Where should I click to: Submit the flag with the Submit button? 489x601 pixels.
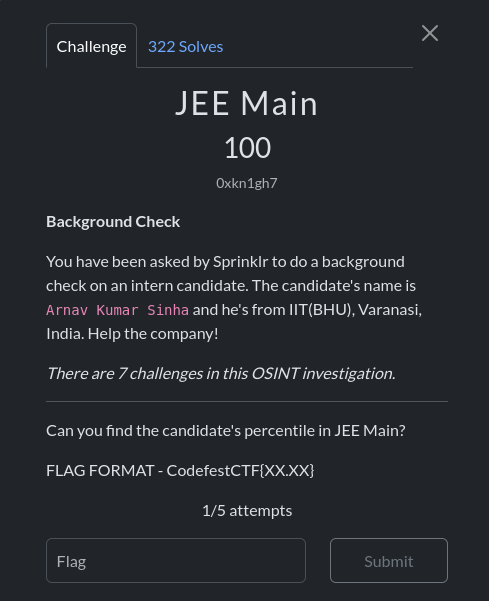coord(389,560)
